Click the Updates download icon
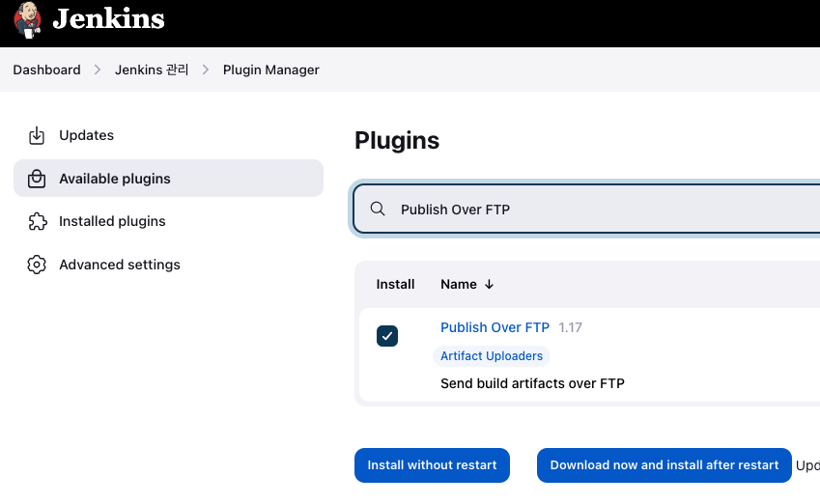 click(37, 135)
